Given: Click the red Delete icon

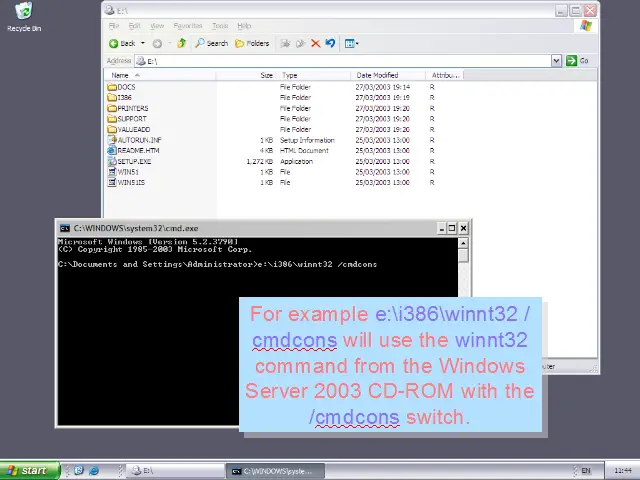Looking at the screenshot, I should pyautogui.click(x=316, y=43).
